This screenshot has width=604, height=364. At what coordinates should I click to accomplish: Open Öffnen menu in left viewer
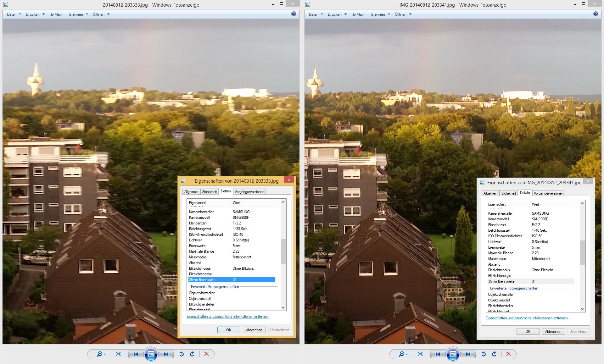click(x=101, y=14)
